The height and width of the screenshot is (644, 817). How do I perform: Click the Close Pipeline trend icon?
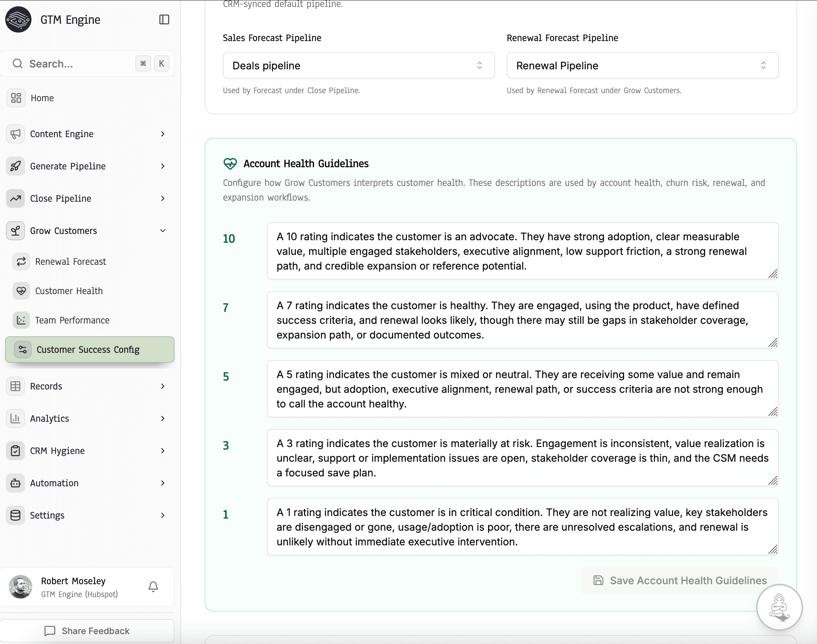[15, 198]
